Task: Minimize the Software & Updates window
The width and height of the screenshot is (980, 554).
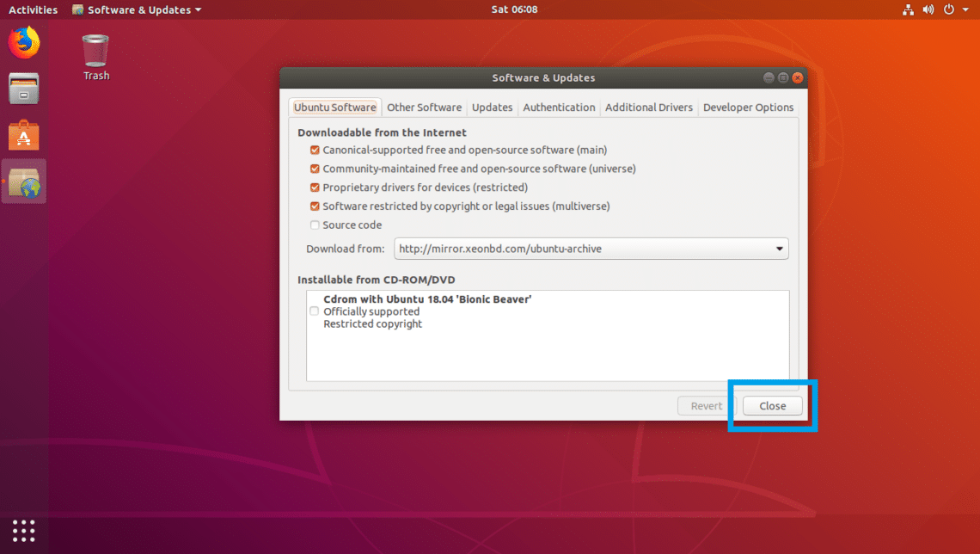Action: (769, 77)
